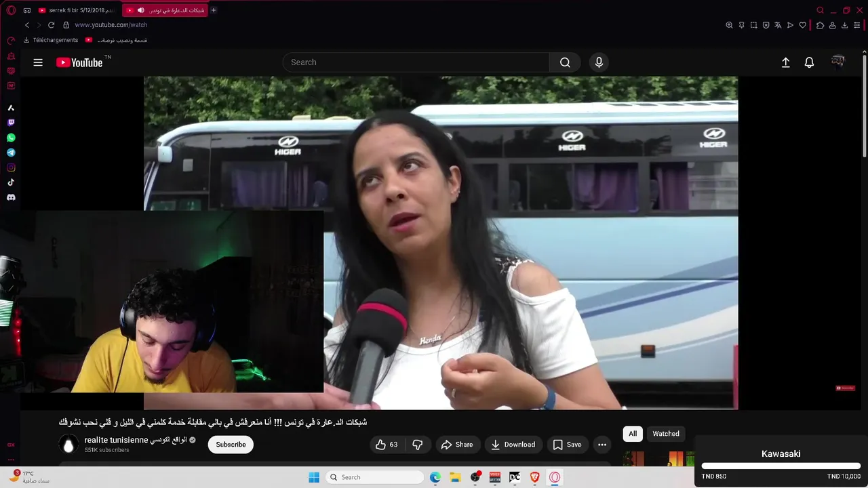This screenshot has width=868, height=488.
Task: Open the Téléchargements bookmark
Action: pyautogui.click(x=51, y=40)
